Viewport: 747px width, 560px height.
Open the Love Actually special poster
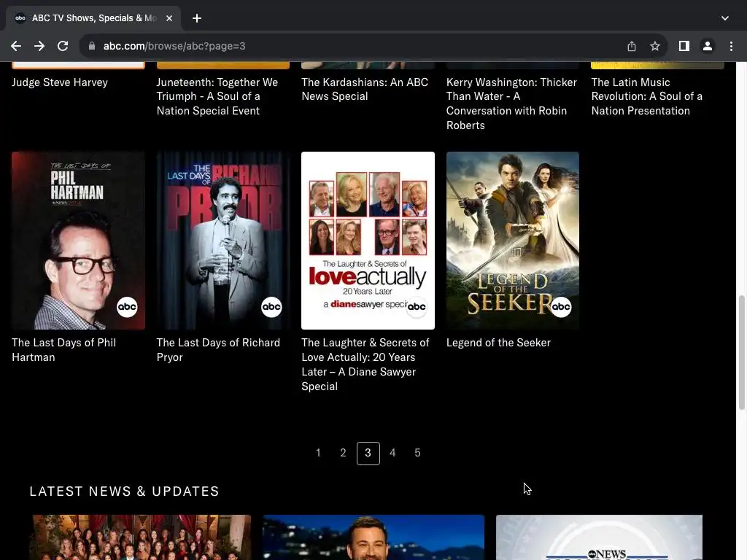tap(368, 241)
